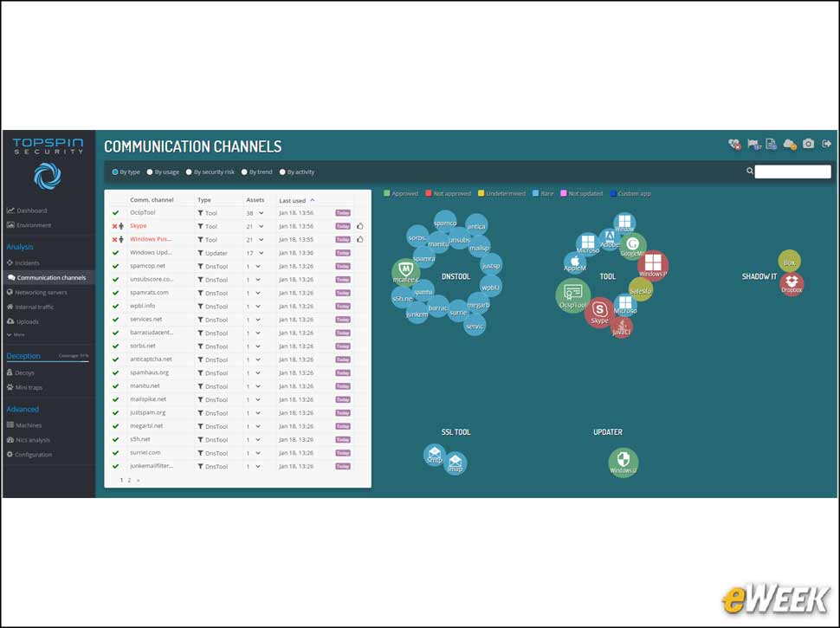
Task: Click the red Windows Push bubble
Action: click(652, 265)
